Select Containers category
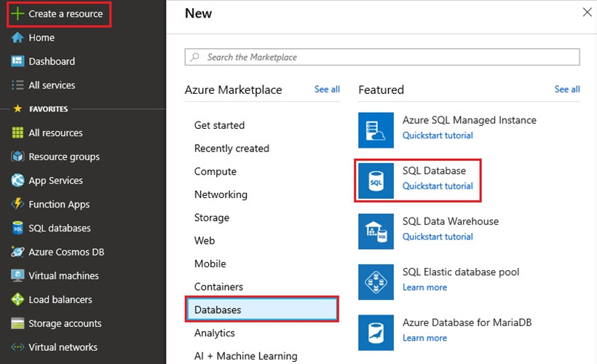The image size is (597, 364). pyautogui.click(x=218, y=287)
